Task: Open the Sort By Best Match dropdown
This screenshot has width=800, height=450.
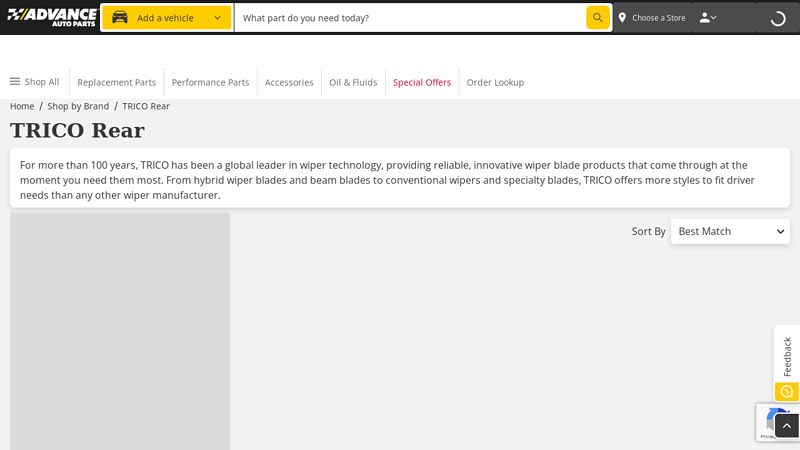Action: [x=730, y=231]
